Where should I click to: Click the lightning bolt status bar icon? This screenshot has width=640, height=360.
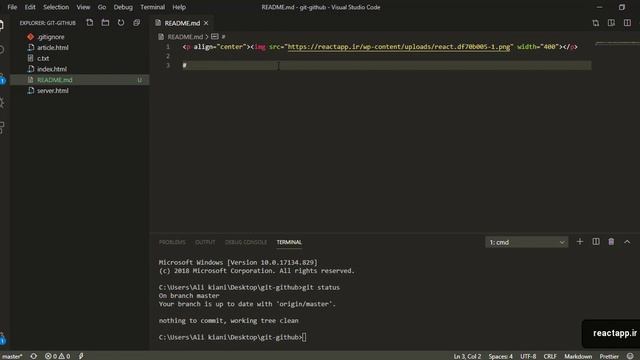(81, 356)
